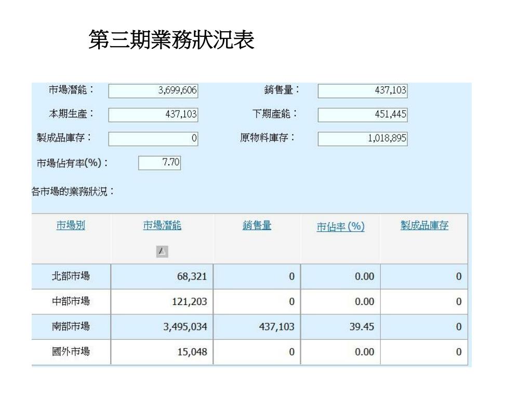Click the 68,321 market potential cell
The image size is (532, 399).
[162, 276]
